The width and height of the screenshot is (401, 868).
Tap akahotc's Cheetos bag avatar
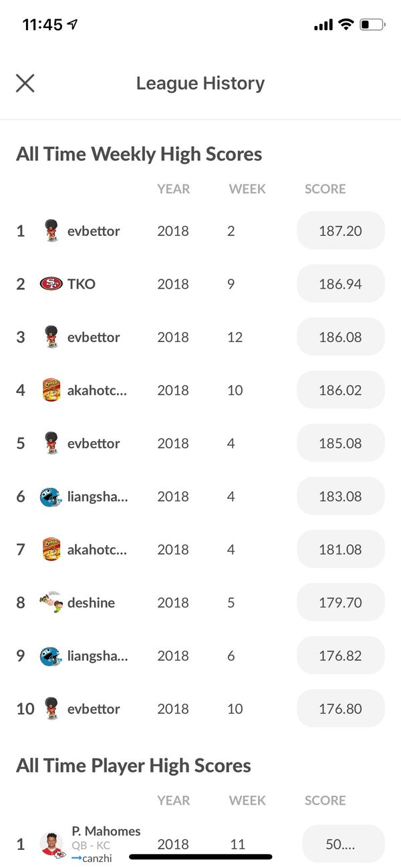coord(51,390)
